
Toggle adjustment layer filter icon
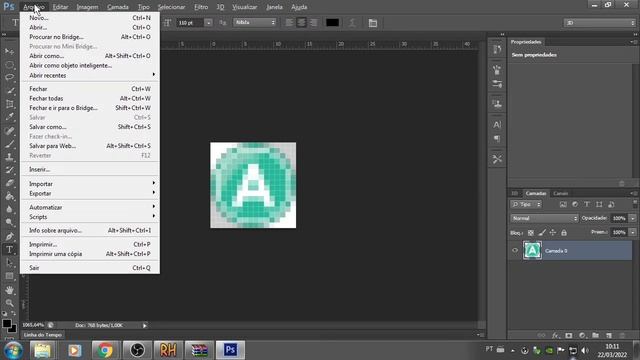(x=575, y=204)
